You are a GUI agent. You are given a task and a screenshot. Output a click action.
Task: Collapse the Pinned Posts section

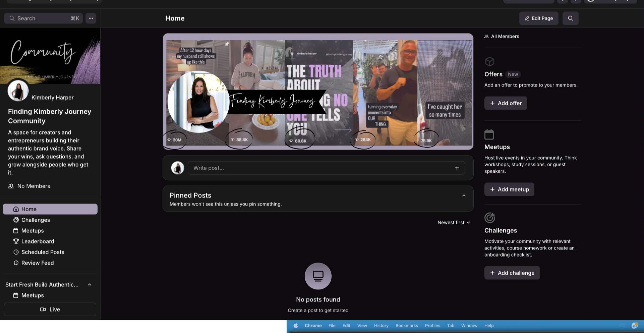pyautogui.click(x=464, y=196)
